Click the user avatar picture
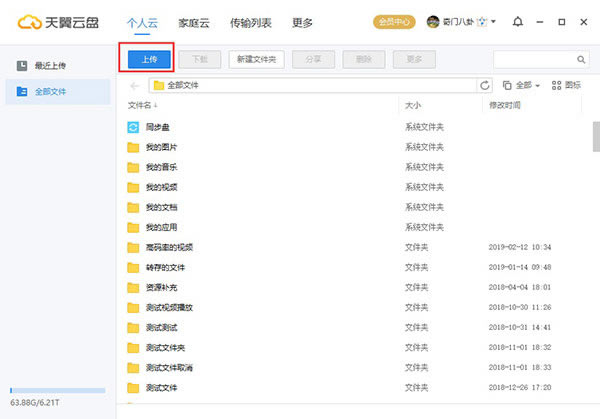The image size is (600, 419). coord(433,21)
